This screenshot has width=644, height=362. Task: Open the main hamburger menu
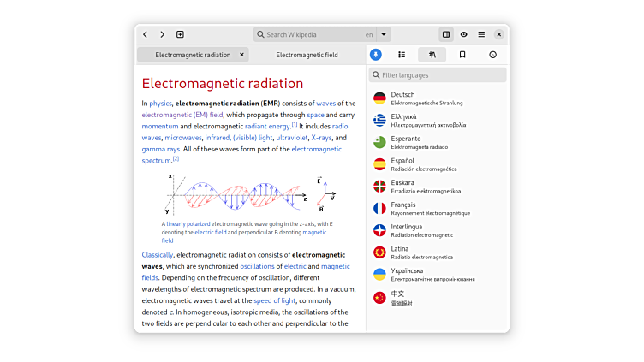[481, 34]
